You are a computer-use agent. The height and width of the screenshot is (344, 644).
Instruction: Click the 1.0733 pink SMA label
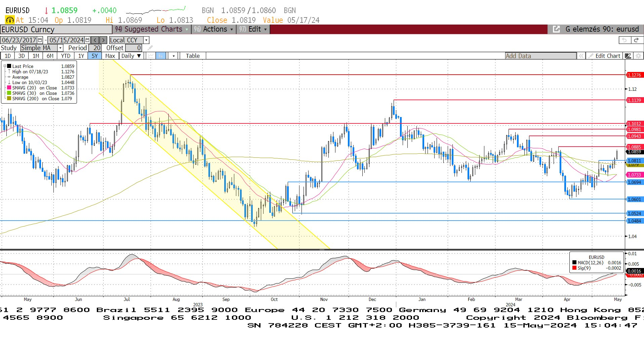(634, 175)
